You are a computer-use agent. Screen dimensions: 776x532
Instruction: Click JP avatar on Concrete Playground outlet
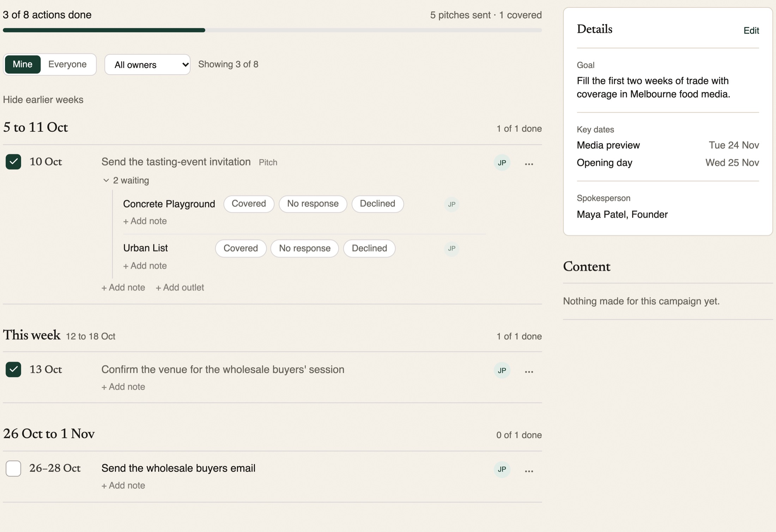(x=451, y=204)
